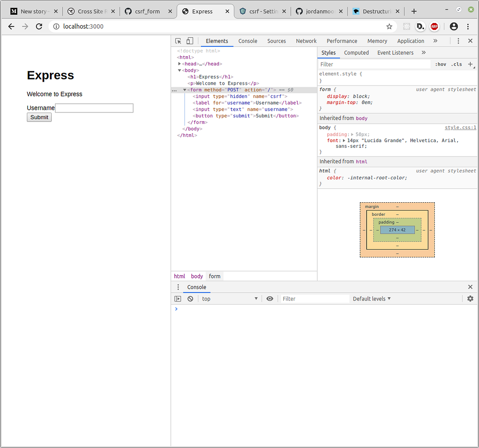Add a new style rule plus icon

[470, 64]
